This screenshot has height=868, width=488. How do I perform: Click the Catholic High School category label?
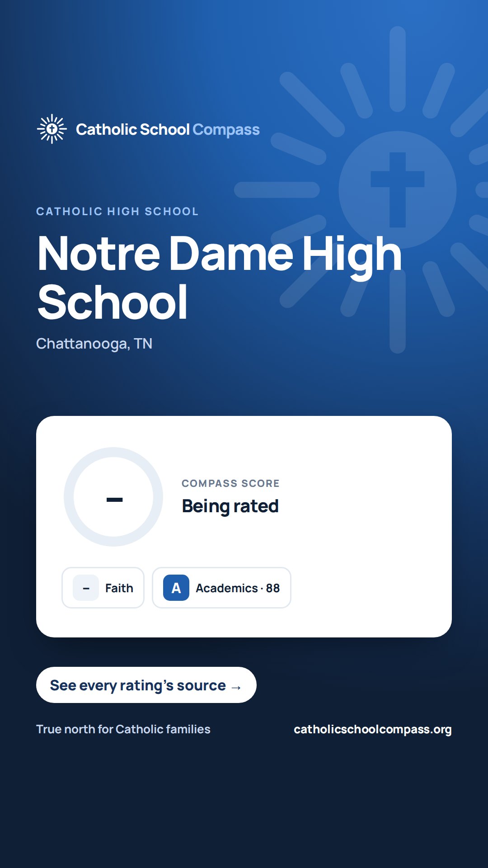pyautogui.click(x=117, y=211)
